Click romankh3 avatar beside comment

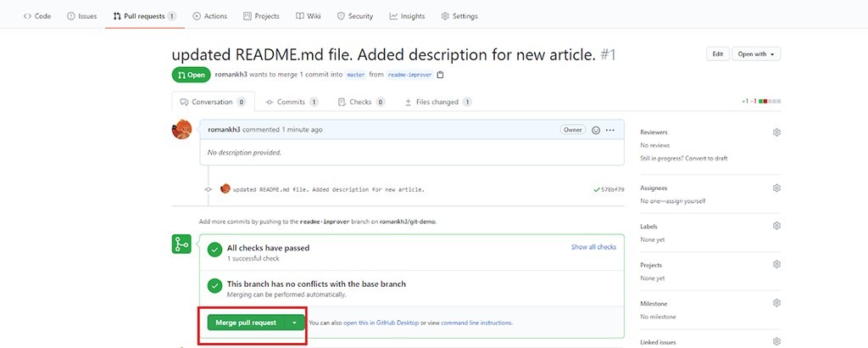[181, 130]
